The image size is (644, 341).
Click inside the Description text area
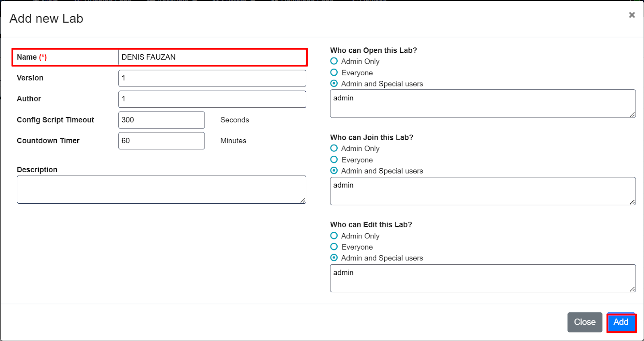click(x=161, y=190)
